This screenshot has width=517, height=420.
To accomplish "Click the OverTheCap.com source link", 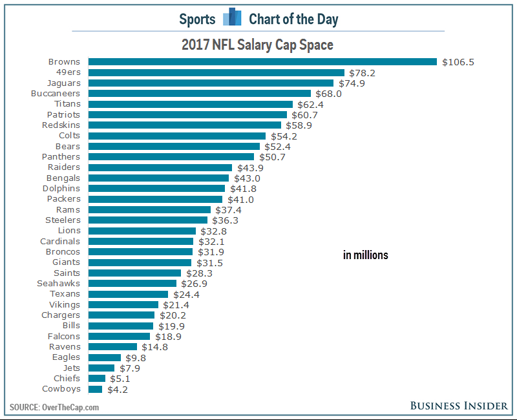I will [70, 407].
